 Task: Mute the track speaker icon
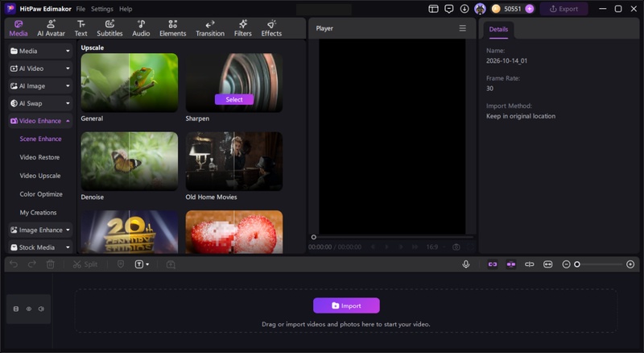41,309
